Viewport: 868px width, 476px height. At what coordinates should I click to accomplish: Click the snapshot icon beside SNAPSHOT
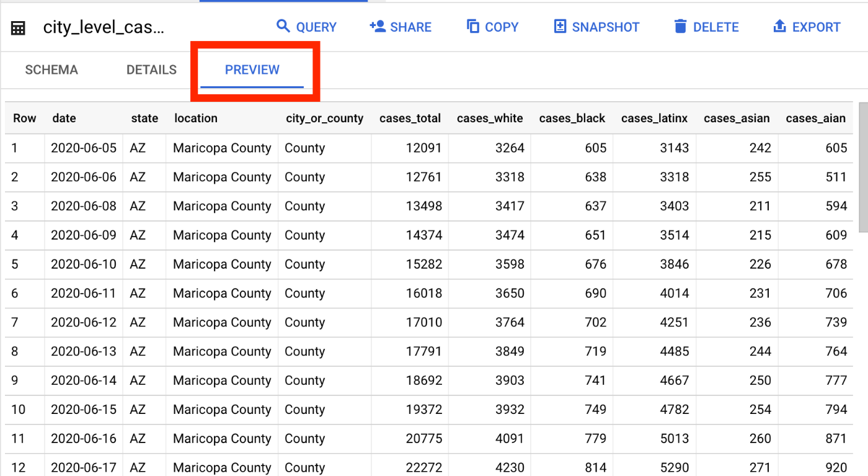click(x=560, y=26)
